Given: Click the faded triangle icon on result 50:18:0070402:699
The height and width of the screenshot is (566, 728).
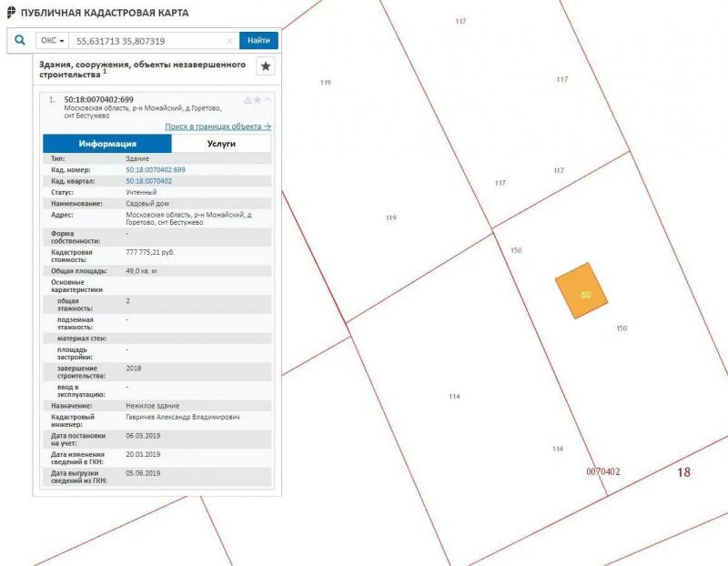Looking at the screenshot, I should (248, 100).
